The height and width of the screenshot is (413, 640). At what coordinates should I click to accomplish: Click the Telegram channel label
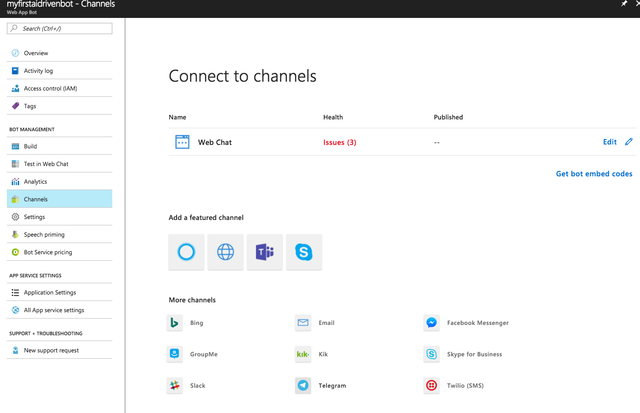click(x=332, y=385)
